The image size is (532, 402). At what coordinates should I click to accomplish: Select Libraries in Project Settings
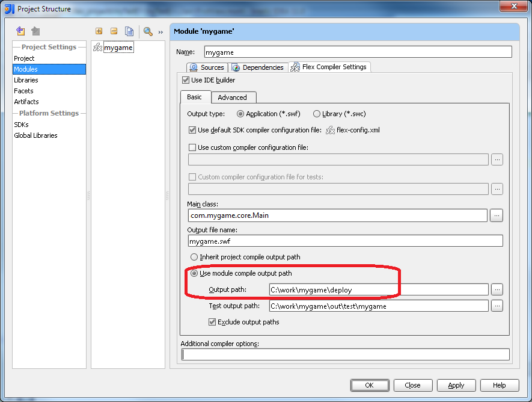[x=26, y=80]
